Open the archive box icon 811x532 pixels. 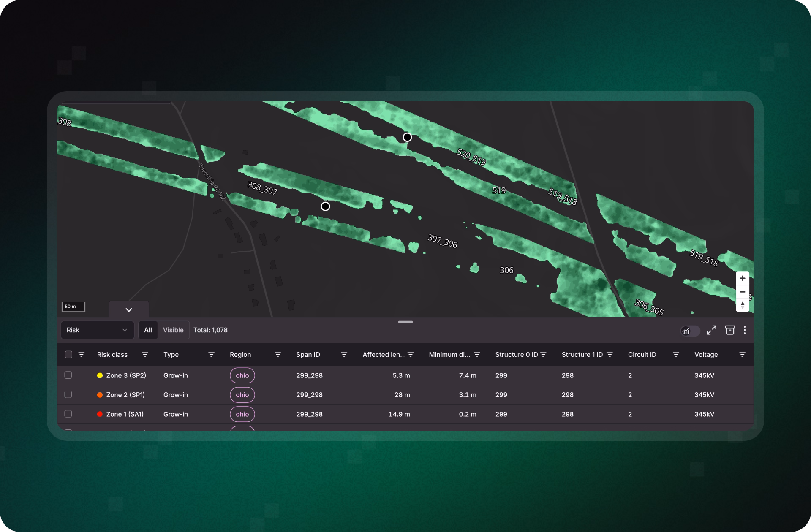click(x=730, y=330)
